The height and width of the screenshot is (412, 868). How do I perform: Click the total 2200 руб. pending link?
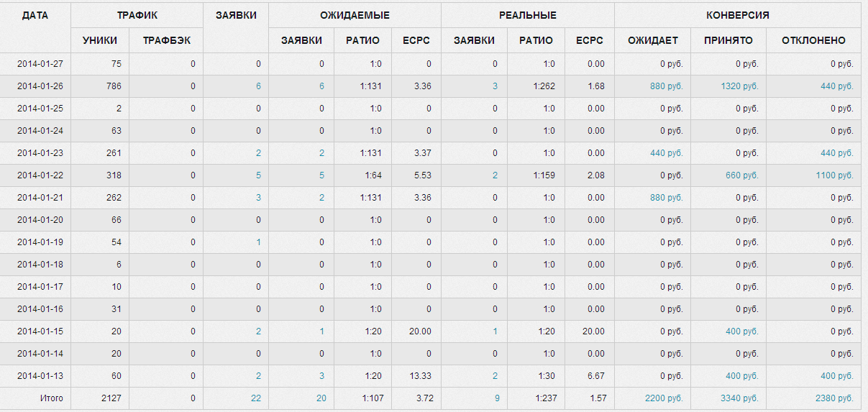point(663,398)
